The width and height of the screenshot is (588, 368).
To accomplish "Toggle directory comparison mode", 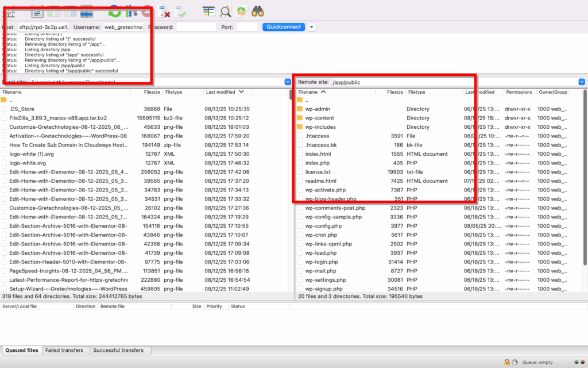I will (x=208, y=11).
